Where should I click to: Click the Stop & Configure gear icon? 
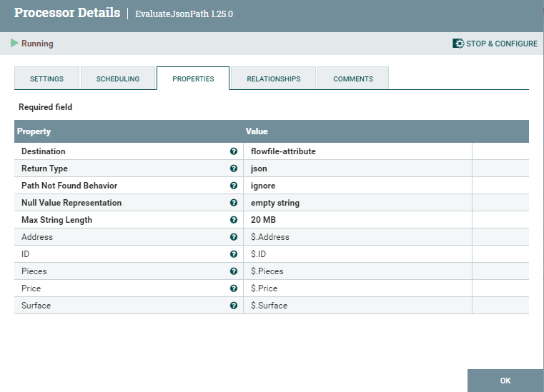(x=458, y=44)
